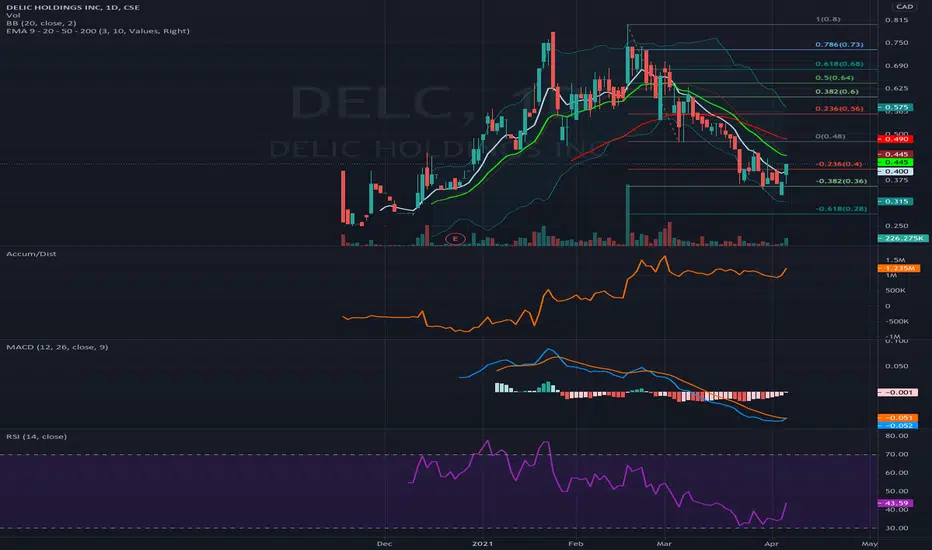Click the 226.275K volume label
The width and height of the screenshot is (932, 550).
[x=903, y=238]
